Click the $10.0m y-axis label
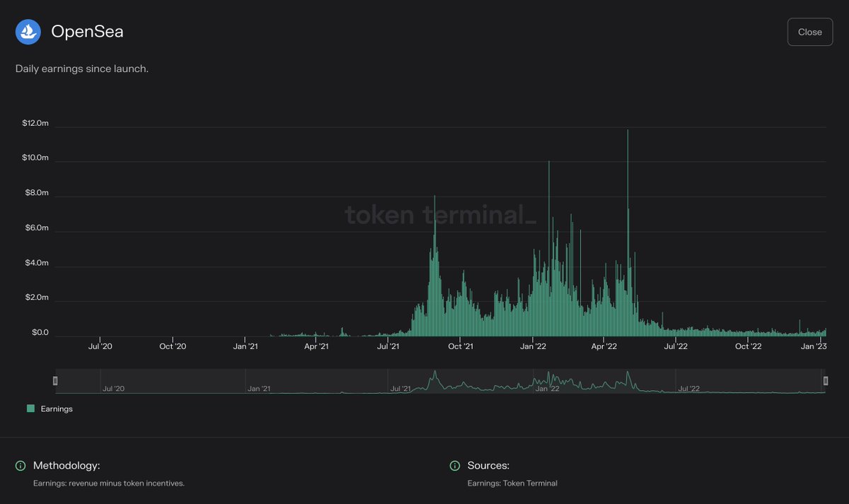849x504 pixels. pyautogui.click(x=35, y=158)
